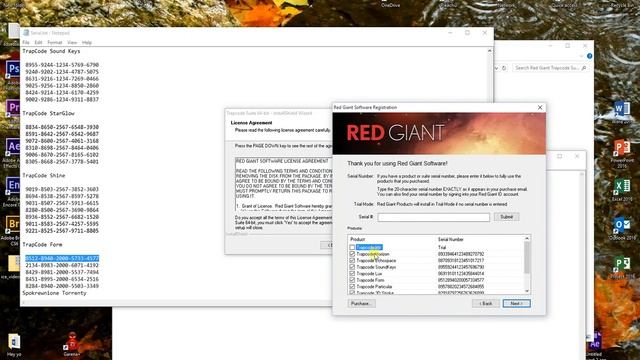Uncheck Trapcode SoundKeys checkbox
This screenshot has width=640, height=360.
[352, 267]
